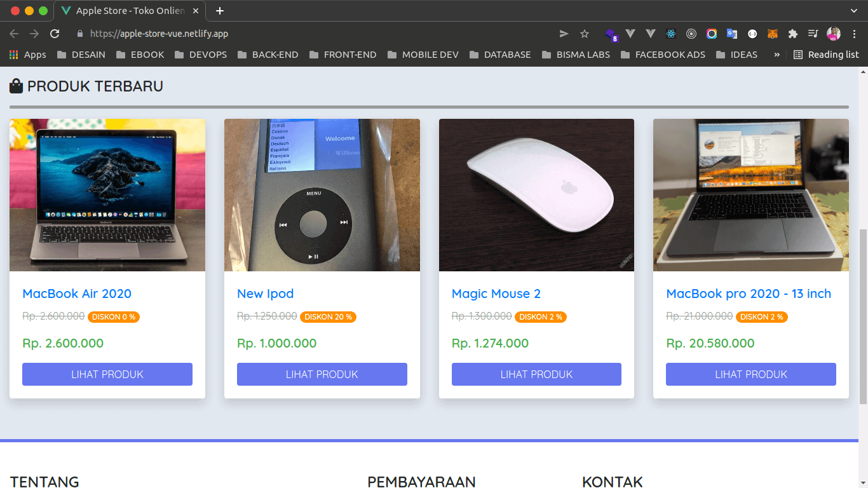Open the Reading list panel
This screenshot has width=868, height=488.
tap(826, 55)
